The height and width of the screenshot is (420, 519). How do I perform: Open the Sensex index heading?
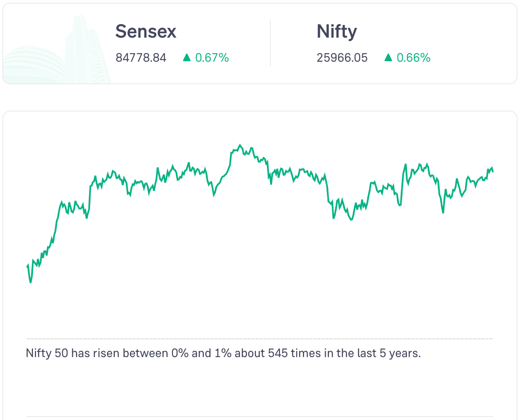pos(146,31)
